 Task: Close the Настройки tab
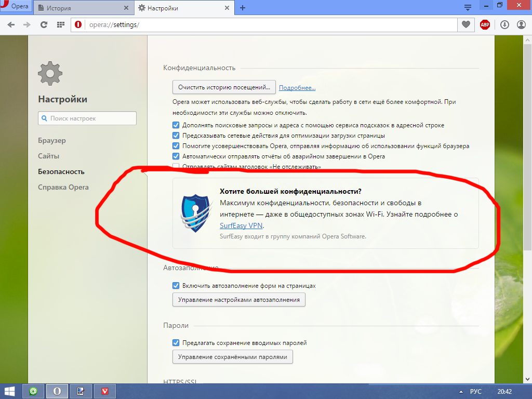(227, 8)
